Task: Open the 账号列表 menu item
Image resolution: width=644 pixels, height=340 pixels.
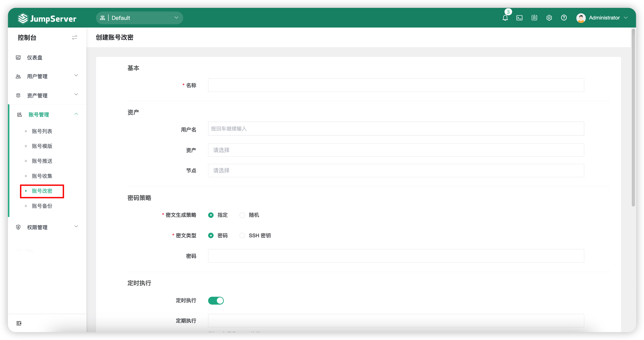Action: point(42,131)
